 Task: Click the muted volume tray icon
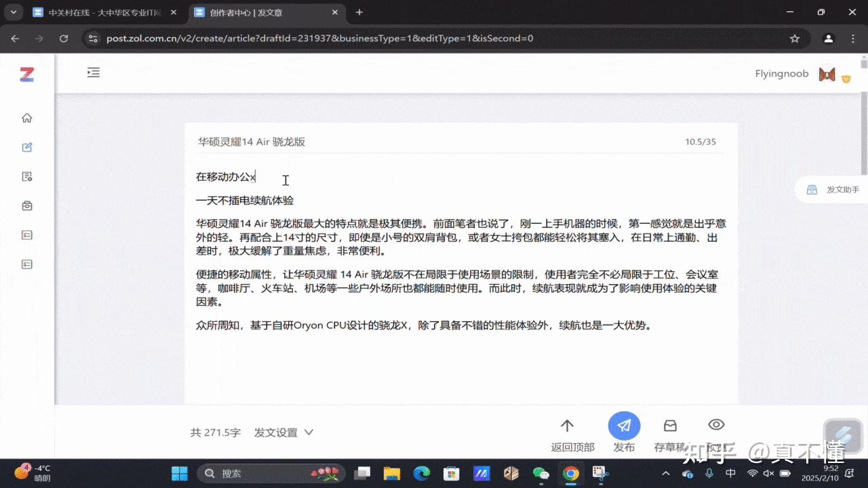click(769, 473)
